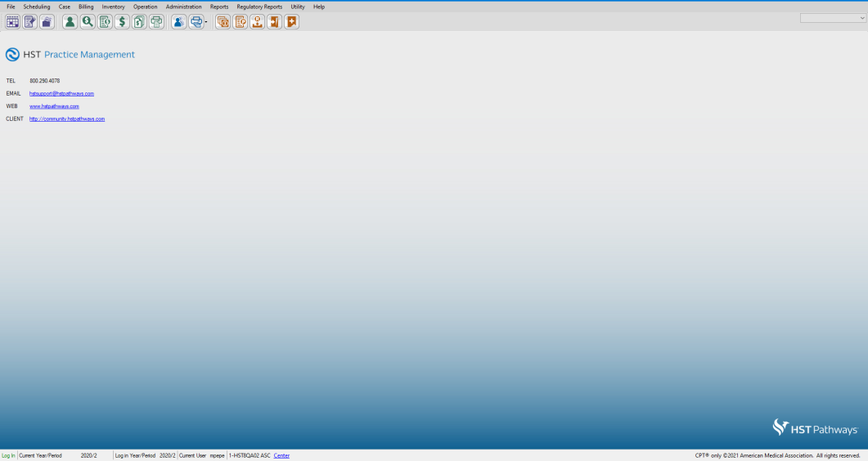This screenshot has height=461, width=868.
Task: Click the orange arrow-to-door toolbar icon
Action: coord(274,22)
